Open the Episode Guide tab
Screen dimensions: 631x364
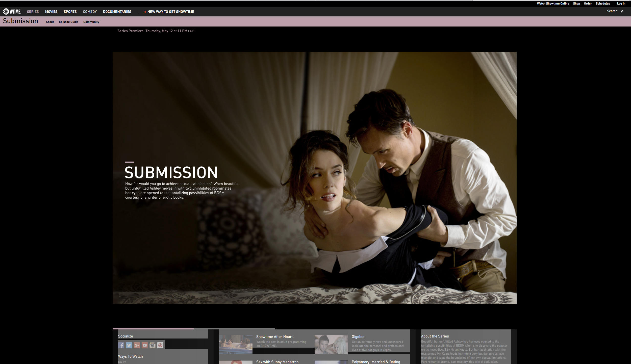[69, 22]
